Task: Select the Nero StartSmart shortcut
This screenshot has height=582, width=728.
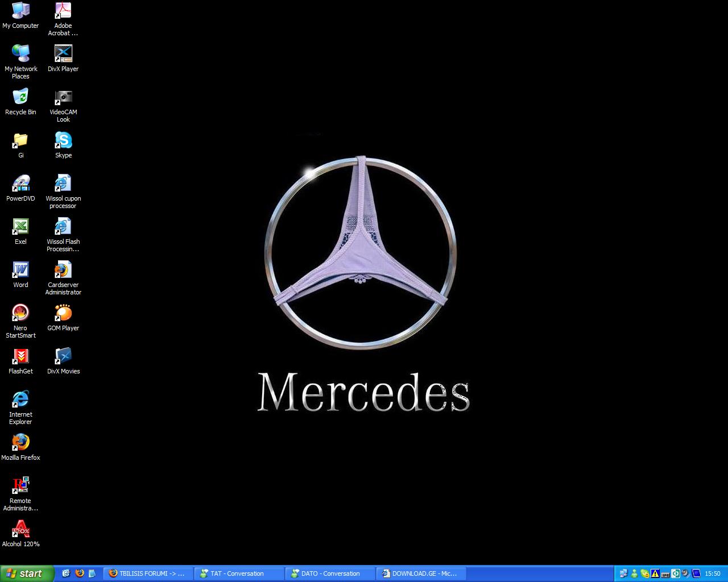Action: [x=20, y=321]
